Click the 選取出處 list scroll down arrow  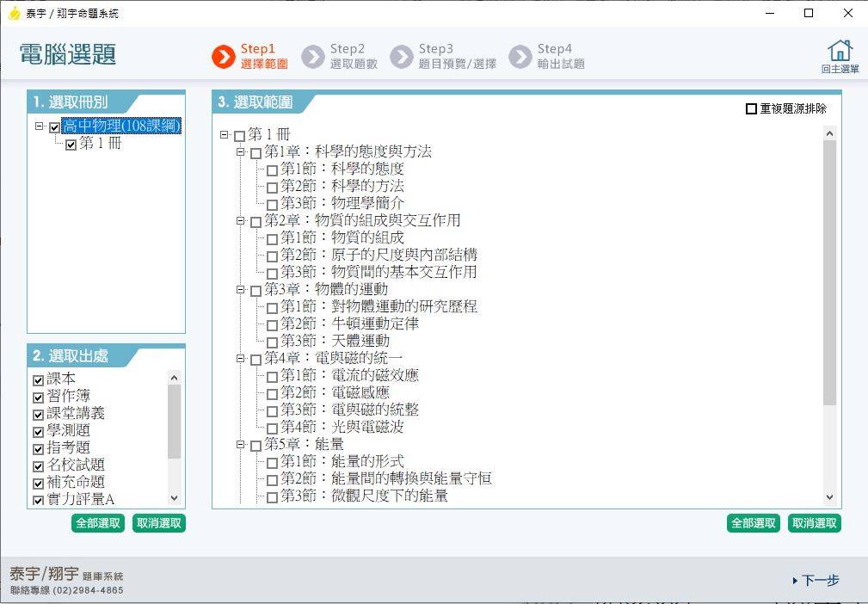[175, 497]
